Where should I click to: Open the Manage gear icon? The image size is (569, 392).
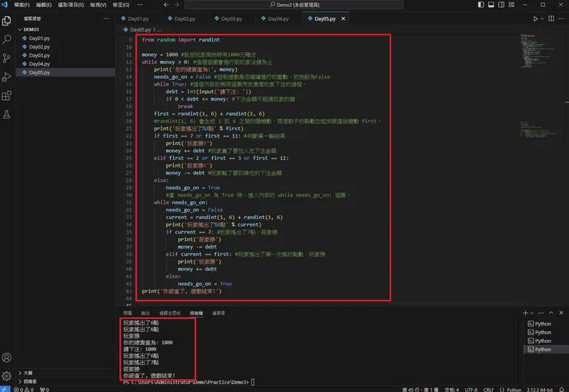pyautogui.click(x=8, y=376)
